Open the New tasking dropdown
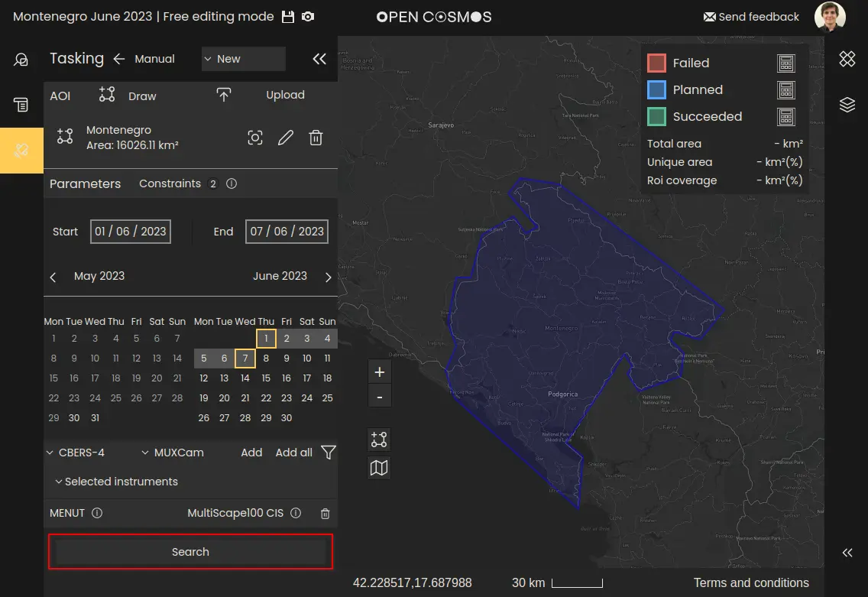The height and width of the screenshot is (597, 868). click(x=243, y=59)
